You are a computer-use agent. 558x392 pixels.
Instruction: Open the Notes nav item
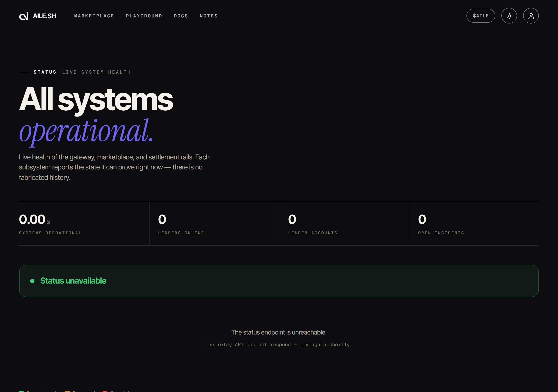click(209, 16)
